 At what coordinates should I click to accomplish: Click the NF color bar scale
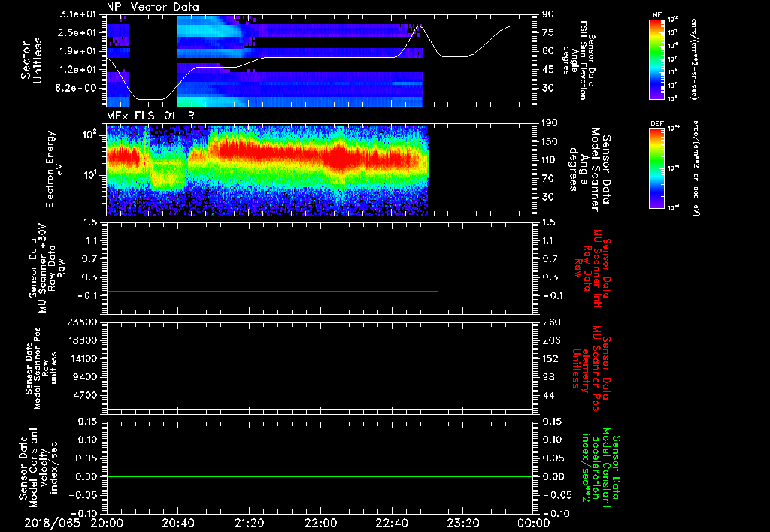(x=657, y=59)
